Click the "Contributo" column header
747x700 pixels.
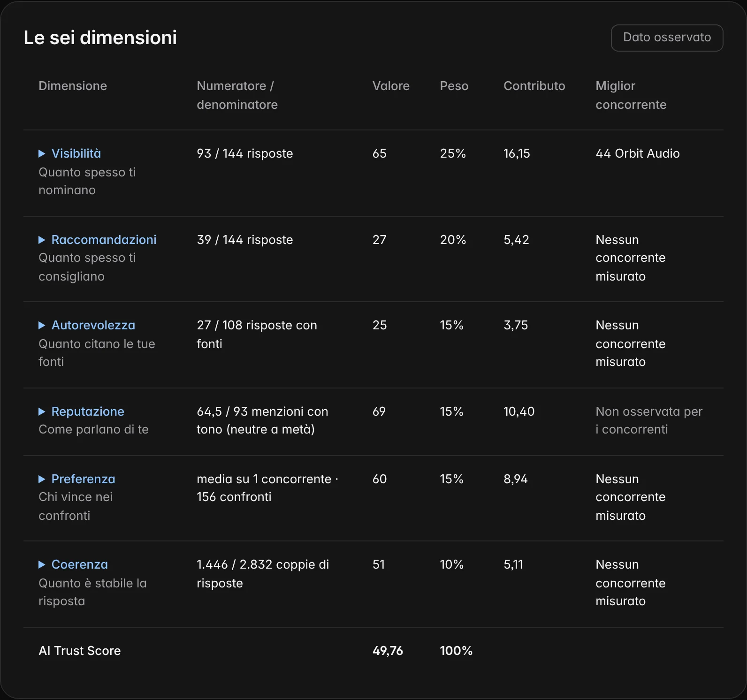(534, 86)
